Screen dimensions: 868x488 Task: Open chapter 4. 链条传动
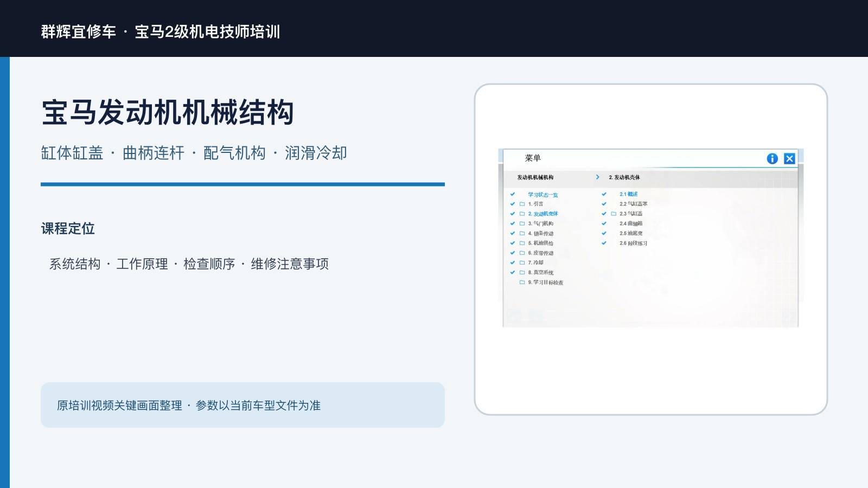(541, 233)
